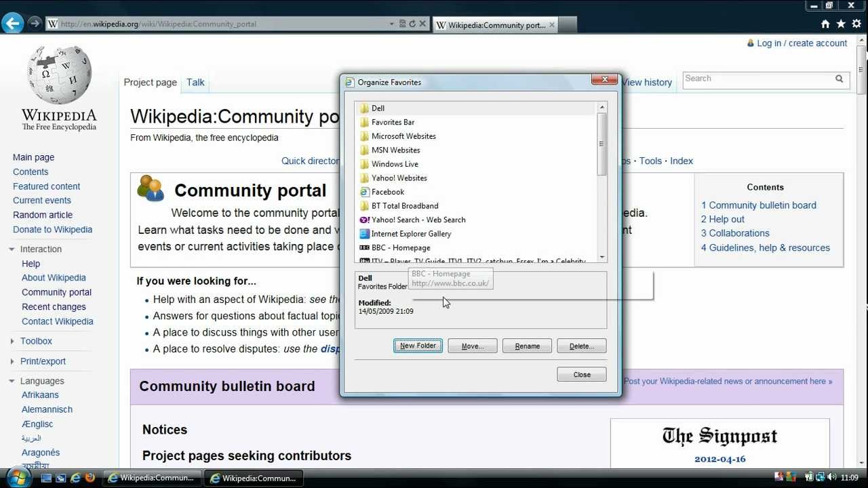Click the network tray icon
Image resolution: width=868 pixels, height=488 pixels.
coord(821,477)
